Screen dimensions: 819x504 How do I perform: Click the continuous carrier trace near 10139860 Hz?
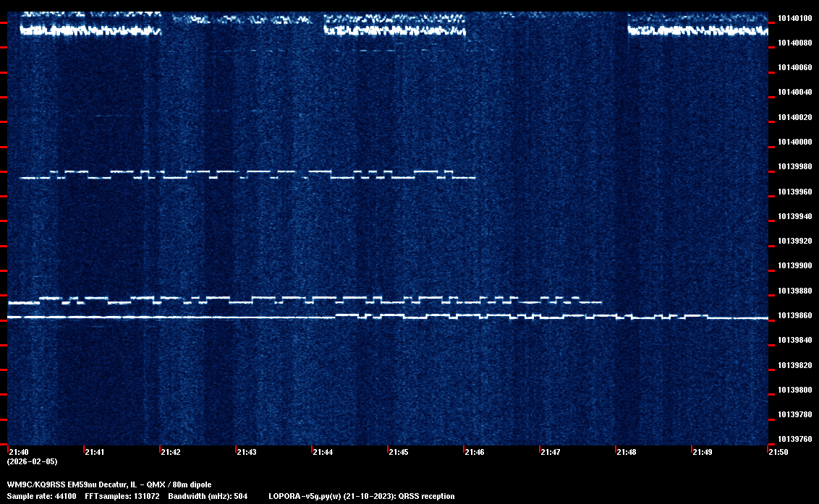tap(181, 317)
